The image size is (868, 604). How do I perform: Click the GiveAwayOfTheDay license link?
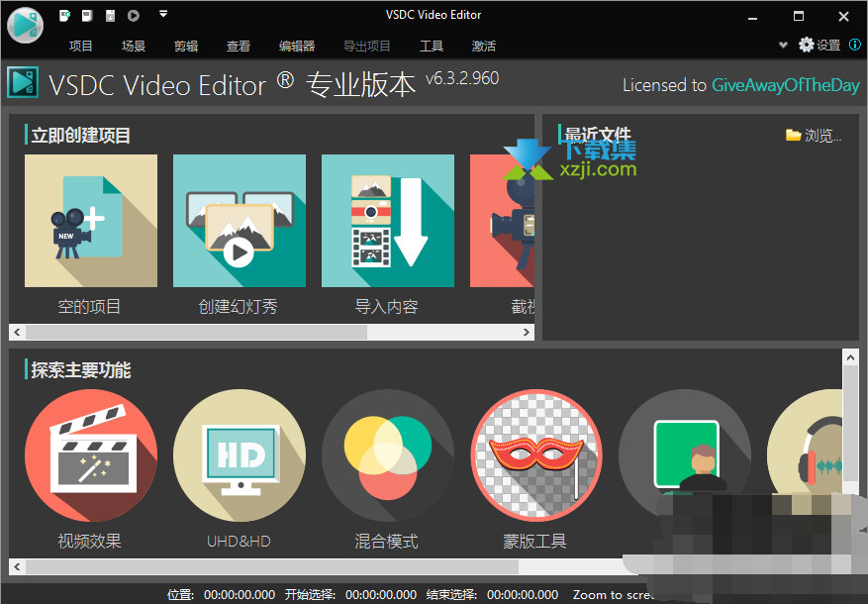(x=785, y=85)
